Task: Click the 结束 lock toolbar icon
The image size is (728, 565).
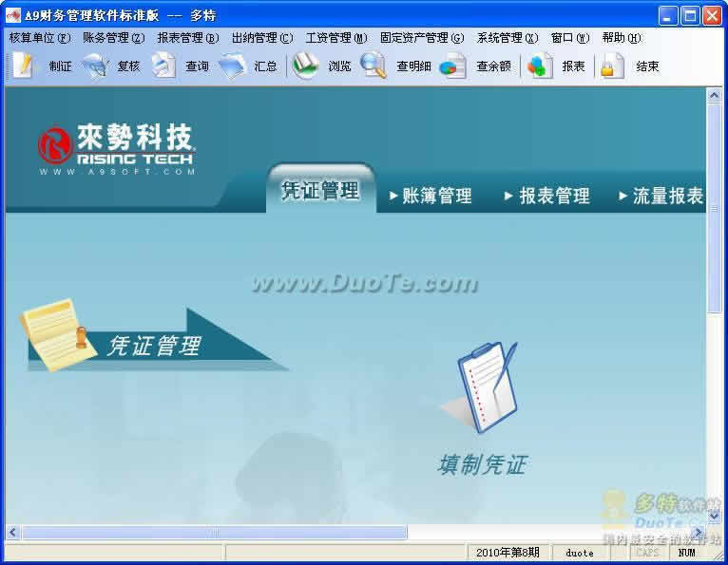Action: [x=613, y=66]
